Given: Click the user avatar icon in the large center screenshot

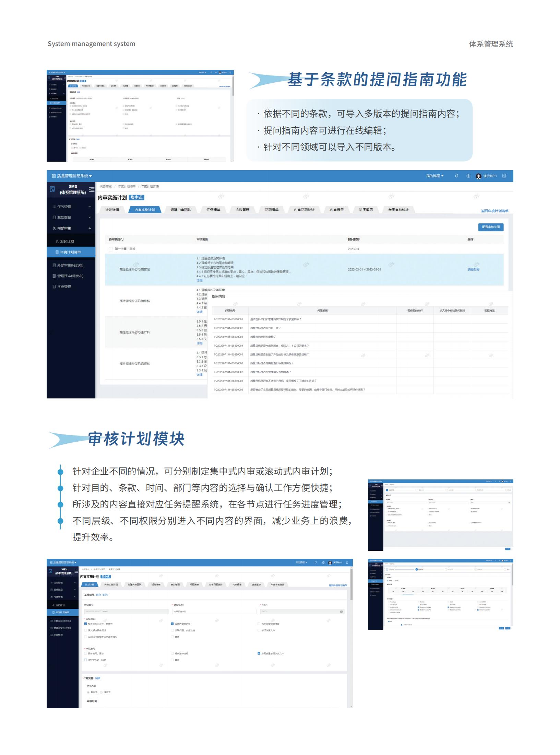Looking at the screenshot, I should (478, 176).
